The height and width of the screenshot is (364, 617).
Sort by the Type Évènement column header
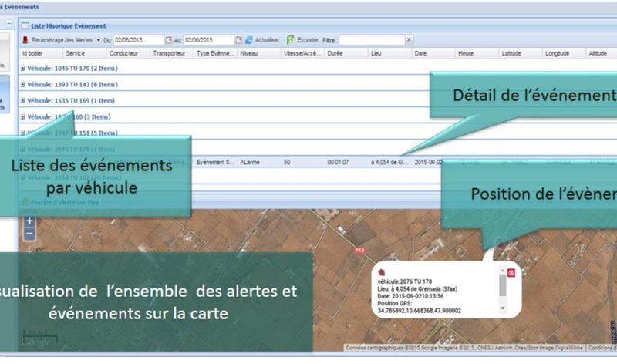216,53
